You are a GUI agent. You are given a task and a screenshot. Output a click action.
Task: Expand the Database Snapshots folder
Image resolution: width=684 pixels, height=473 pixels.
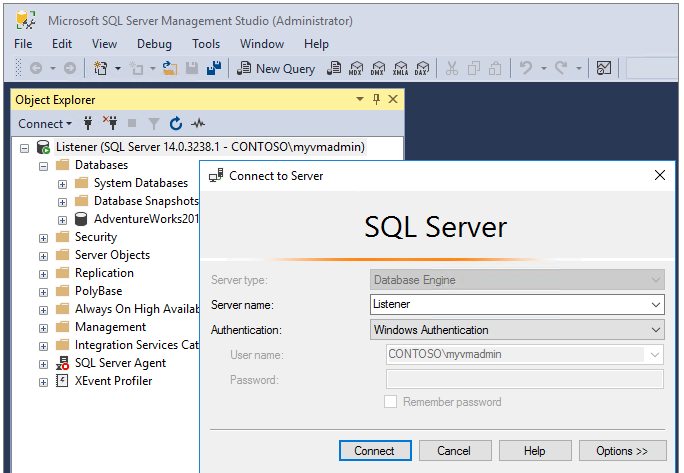click(x=62, y=202)
